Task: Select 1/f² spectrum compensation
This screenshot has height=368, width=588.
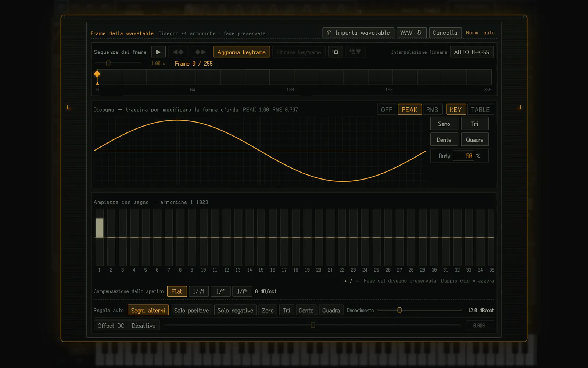Action: [x=242, y=291]
